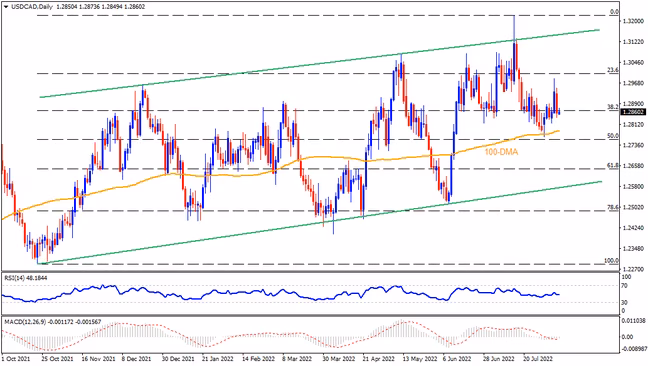Viewport: 648px width, 366px height.
Task: Click the 16 Nov 2021 date label
Action: (99, 358)
